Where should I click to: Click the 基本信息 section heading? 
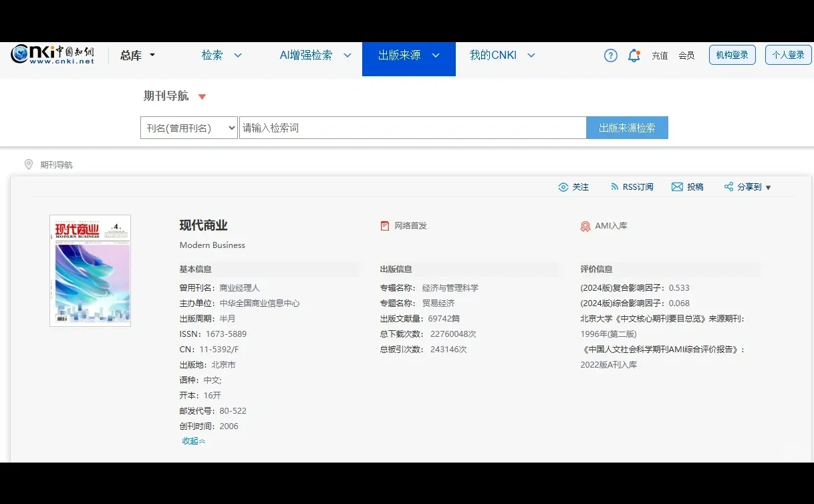pos(195,269)
